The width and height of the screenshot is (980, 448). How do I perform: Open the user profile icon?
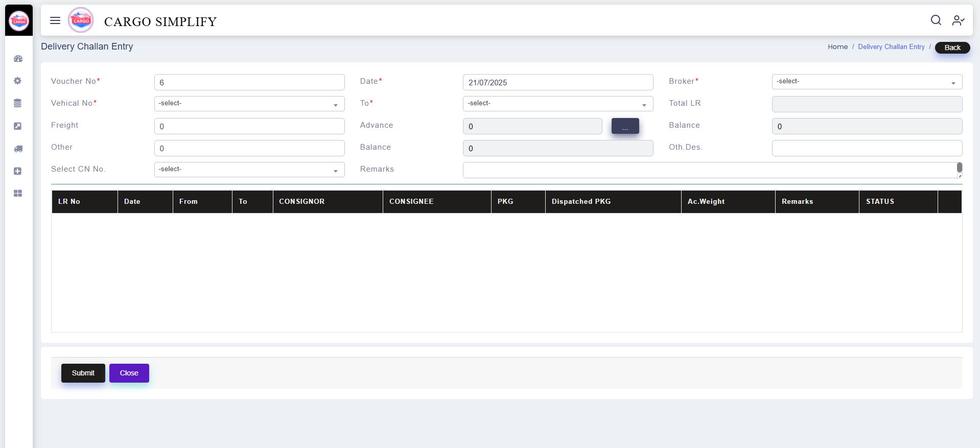958,20
